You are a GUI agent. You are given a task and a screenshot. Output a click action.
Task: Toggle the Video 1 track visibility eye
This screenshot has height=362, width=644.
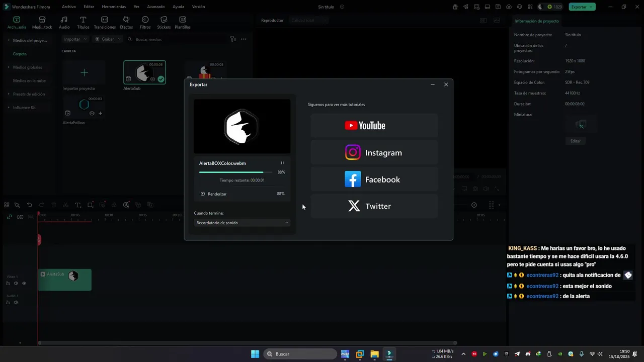(x=24, y=283)
